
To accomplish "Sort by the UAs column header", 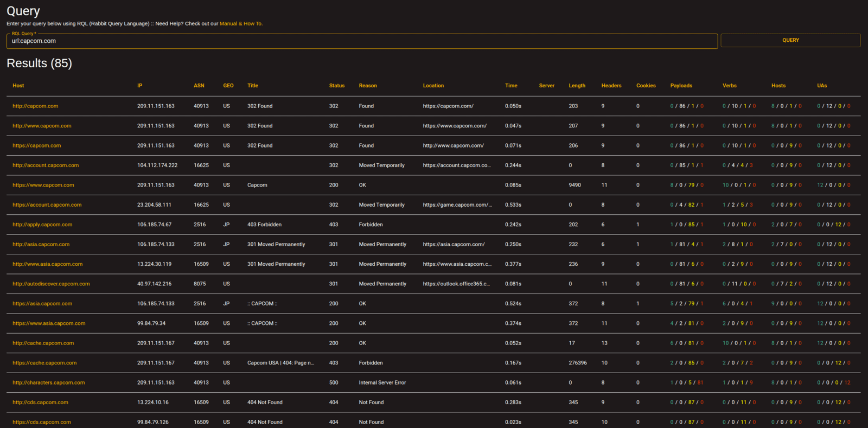I will (x=822, y=86).
